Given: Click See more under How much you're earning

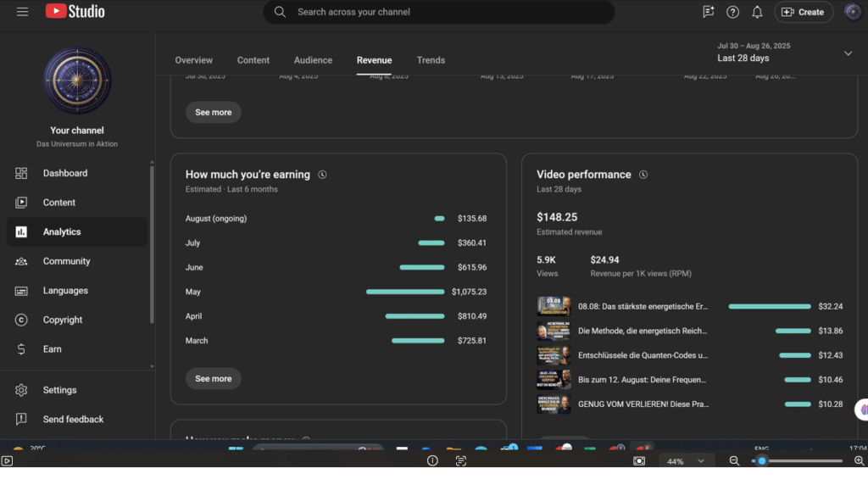Looking at the screenshot, I should (213, 379).
